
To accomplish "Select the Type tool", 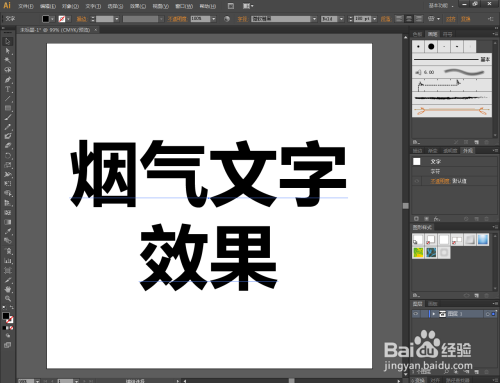I will pos(8,89).
